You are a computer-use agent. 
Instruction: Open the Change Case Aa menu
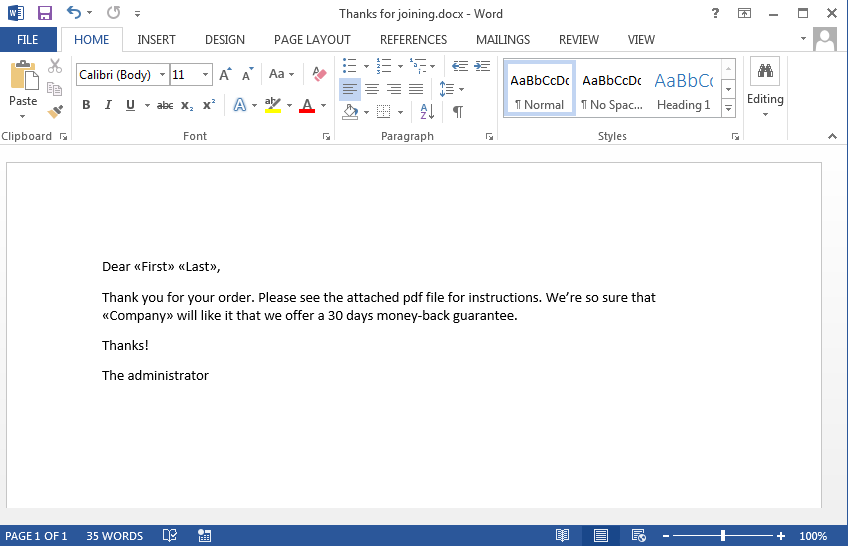(281, 74)
